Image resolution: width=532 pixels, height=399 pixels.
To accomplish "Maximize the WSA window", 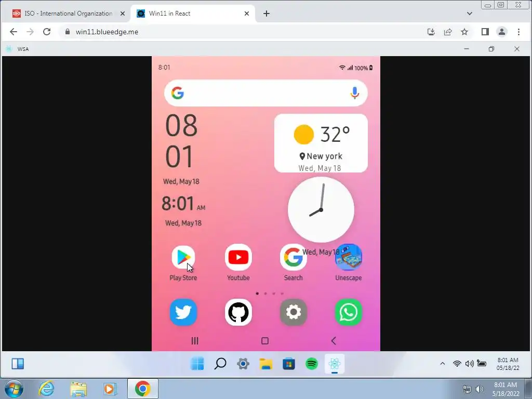I will (x=491, y=49).
